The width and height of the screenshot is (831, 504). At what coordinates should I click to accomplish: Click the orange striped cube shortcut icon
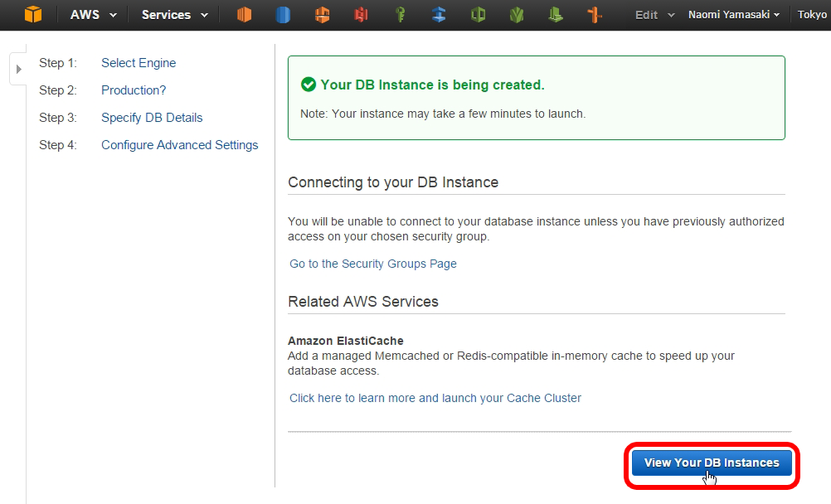323,14
